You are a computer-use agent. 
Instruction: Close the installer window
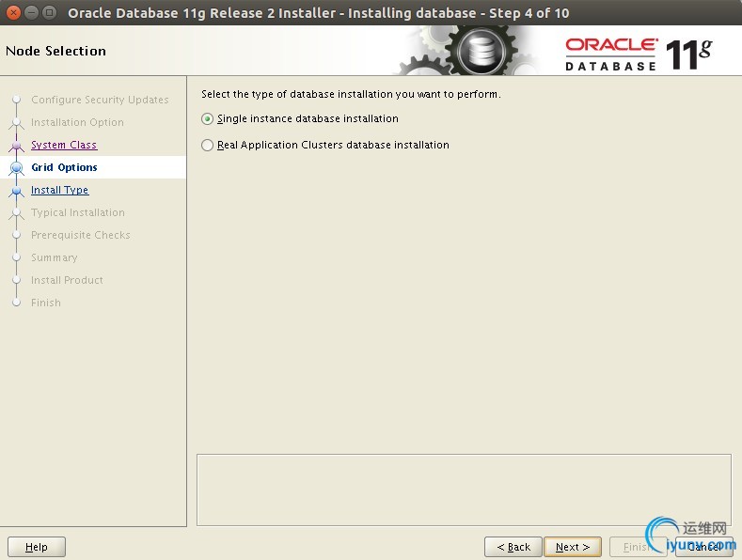coord(14,13)
